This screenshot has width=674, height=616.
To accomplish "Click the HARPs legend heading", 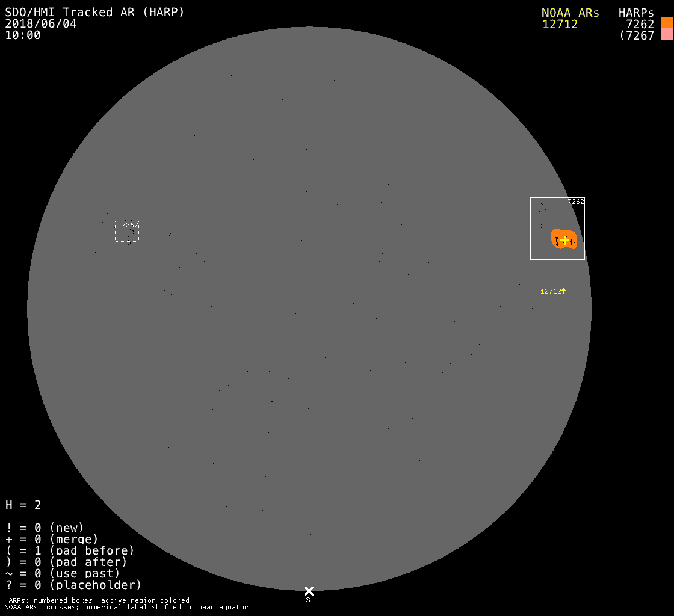I will point(636,13).
